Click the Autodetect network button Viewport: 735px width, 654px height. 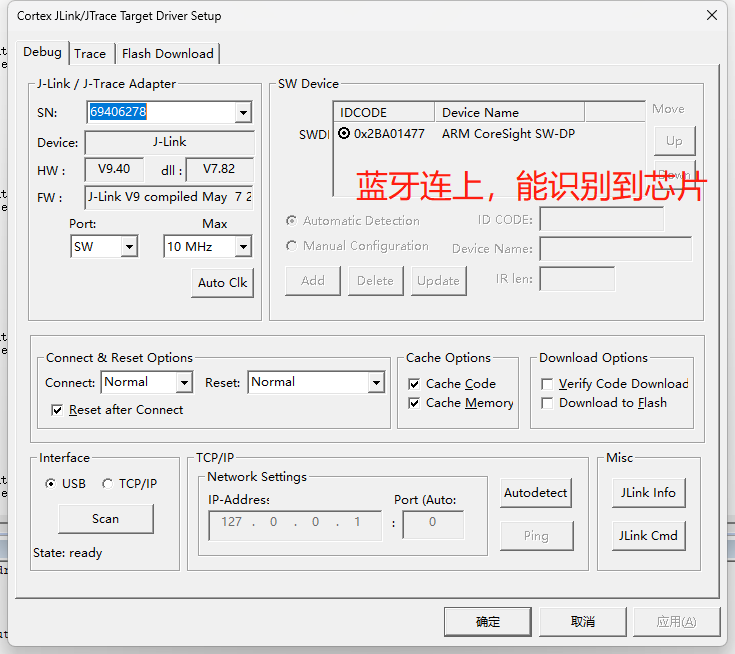coord(536,493)
